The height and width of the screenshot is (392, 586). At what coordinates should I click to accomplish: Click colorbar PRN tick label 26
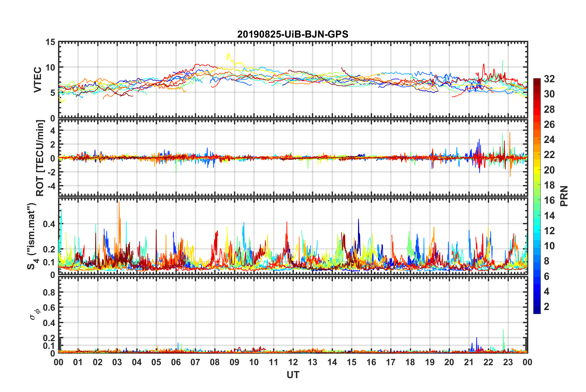pyautogui.click(x=549, y=125)
